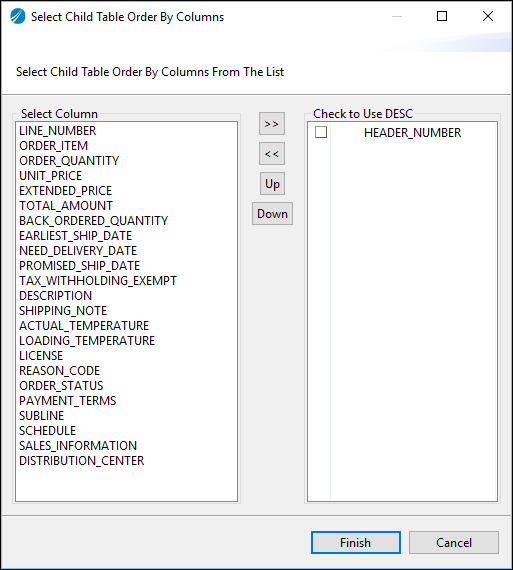Click the application logo in title bar
Screen dimensions: 513x570
click(x=17, y=16)
